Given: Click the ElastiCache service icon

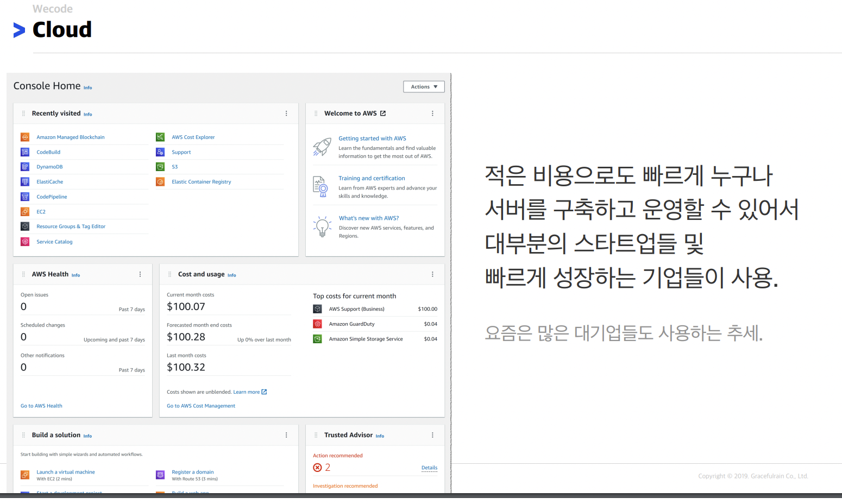Looking at the screenshot, I should pyautogui.click(x=25, y=181).
